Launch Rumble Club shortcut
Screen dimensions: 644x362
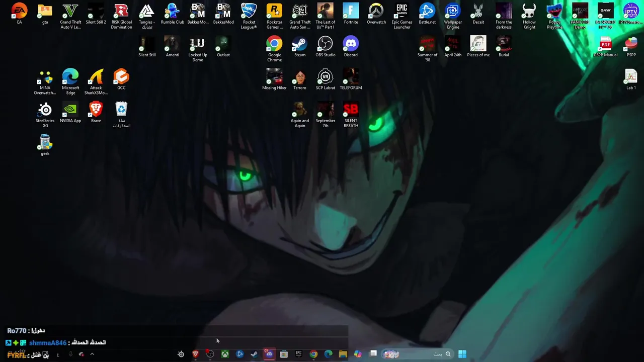pyautogui.click(x=172, y=14)
